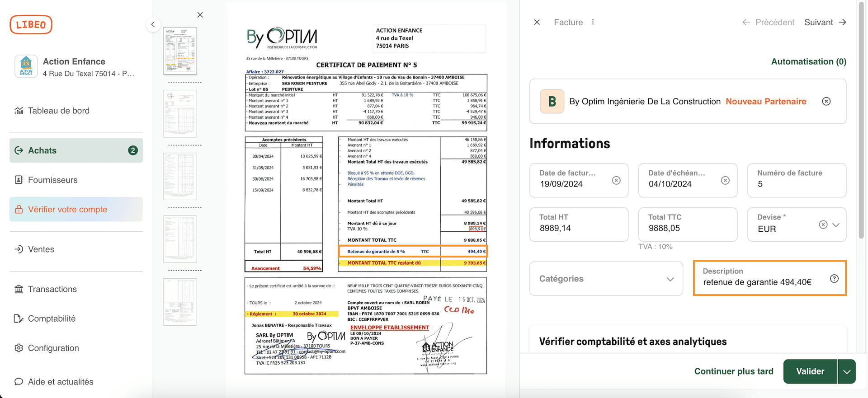Go to Achats section

click(76, 150)
